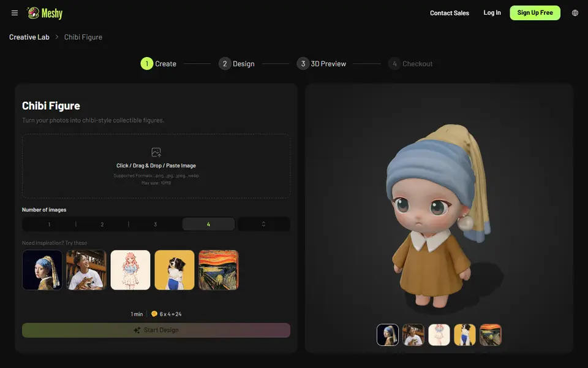Open the language globe icon

pos(575,13)
